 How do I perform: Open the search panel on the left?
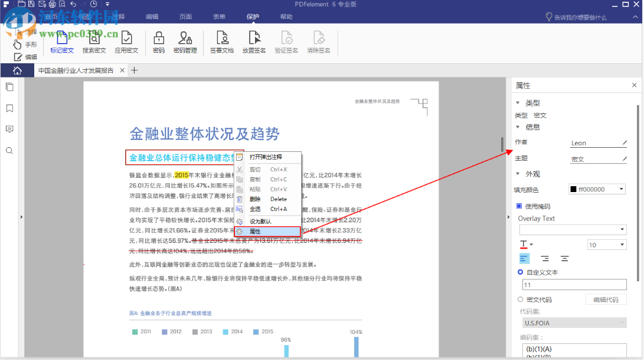pos(9,151)
